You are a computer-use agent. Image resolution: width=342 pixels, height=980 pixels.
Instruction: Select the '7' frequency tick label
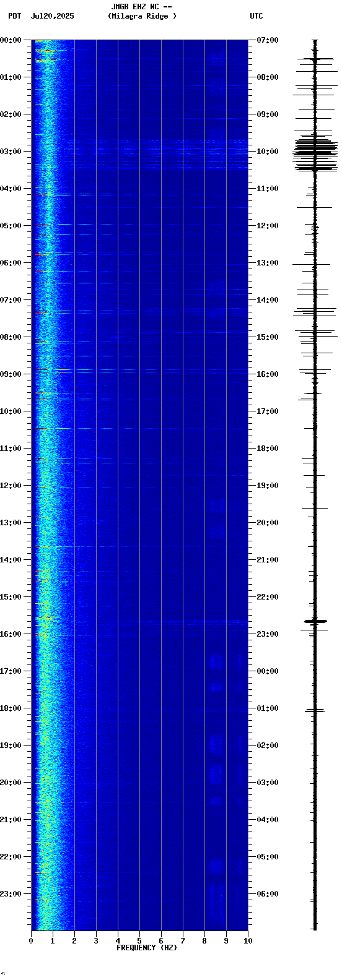tap(183, 941)
